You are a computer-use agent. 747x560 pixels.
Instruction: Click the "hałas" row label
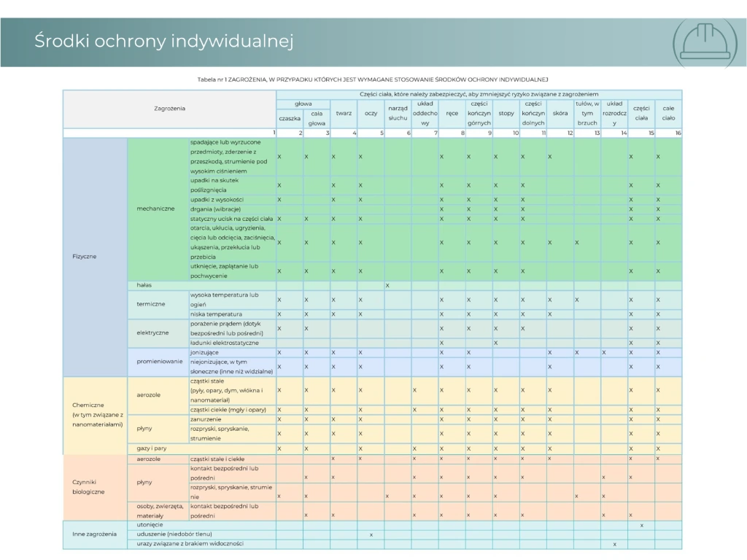tap(144, 285)
